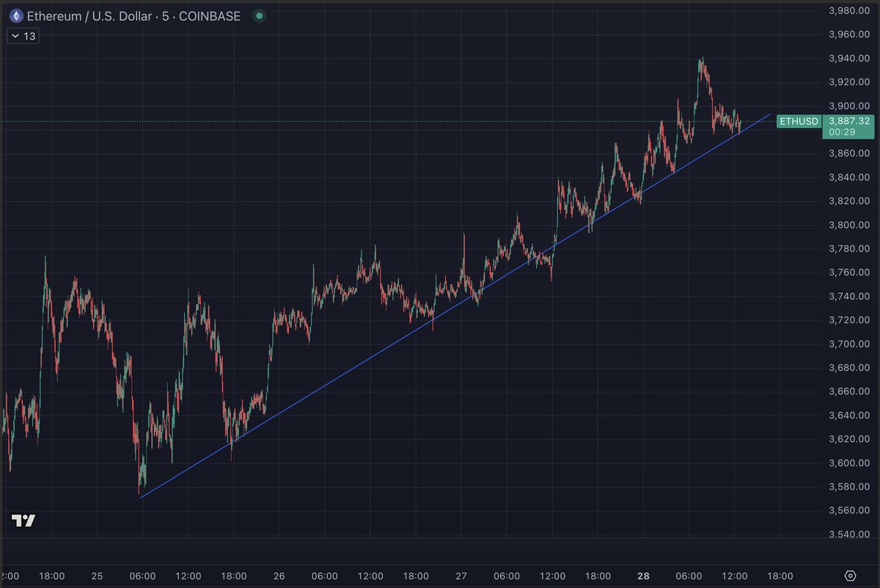Click the 3,860.00 price axis label
Viewport: 880px width, 588px height.
(849, 153)
